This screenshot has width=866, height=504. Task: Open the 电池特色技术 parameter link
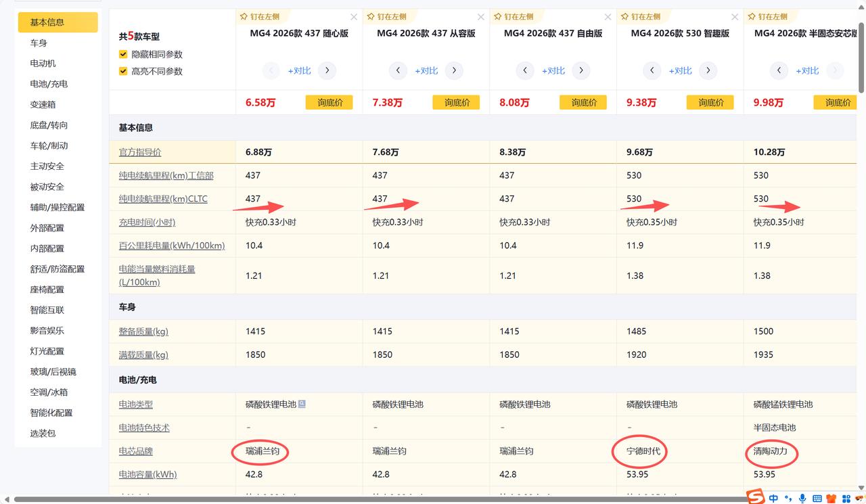click(144, 428)
